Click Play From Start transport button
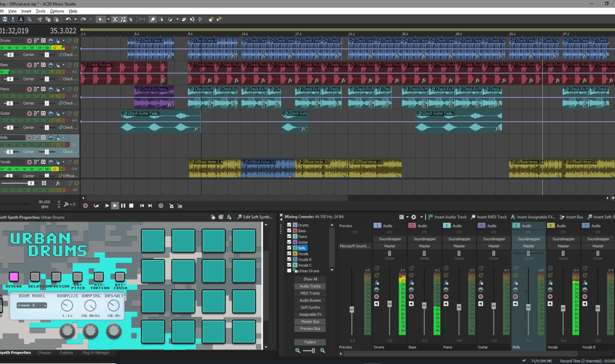The image size is (615, 364). [x=107, y=206]
